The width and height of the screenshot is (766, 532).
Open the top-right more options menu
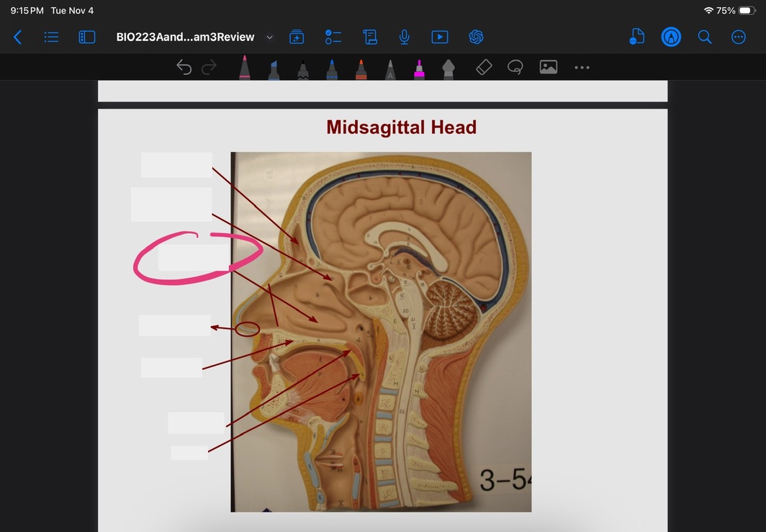point(739,37)
